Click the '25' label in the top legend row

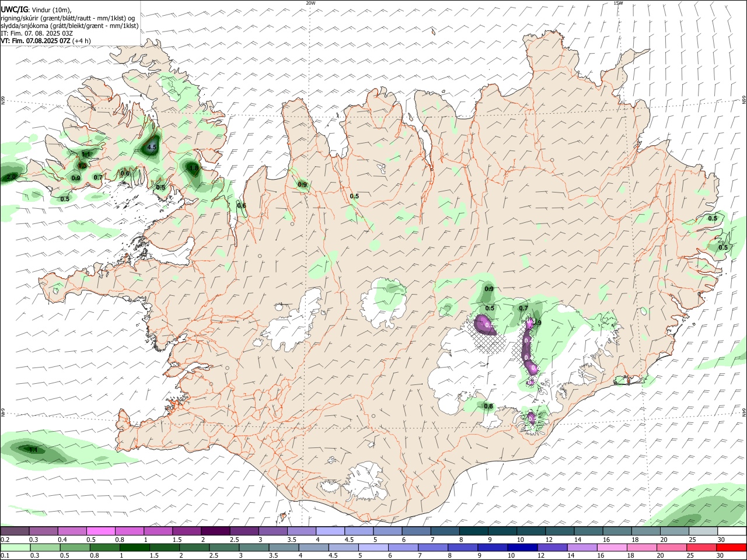pyautogui.click(x=692, y=540)
